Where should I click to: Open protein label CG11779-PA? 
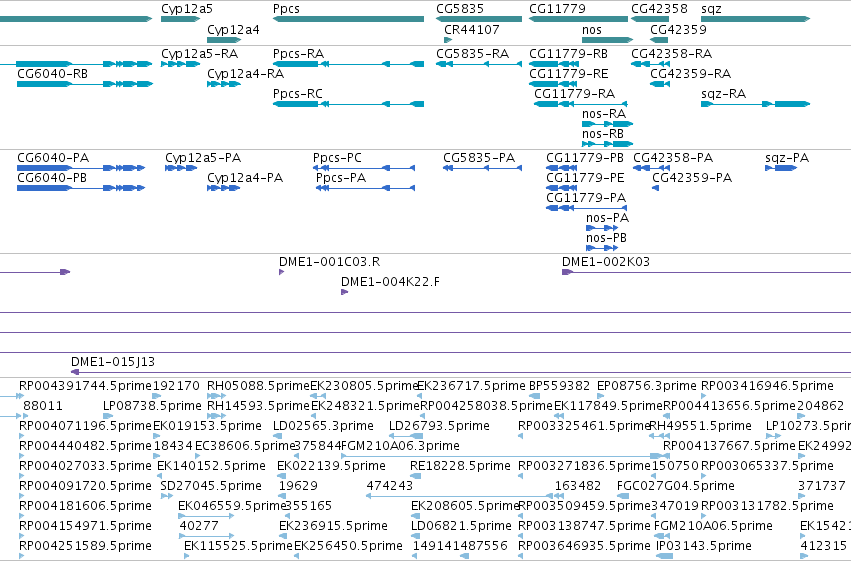coord(586,198)
